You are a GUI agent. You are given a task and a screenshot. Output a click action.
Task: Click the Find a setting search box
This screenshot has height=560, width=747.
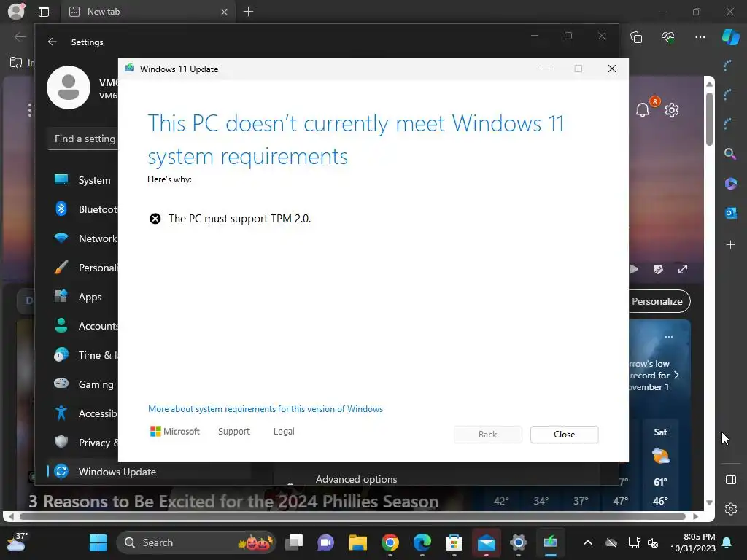[x=83, y=139]
